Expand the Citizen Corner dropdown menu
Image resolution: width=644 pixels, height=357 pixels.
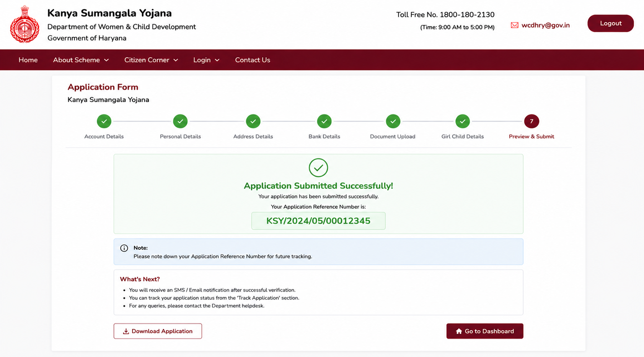151,60
